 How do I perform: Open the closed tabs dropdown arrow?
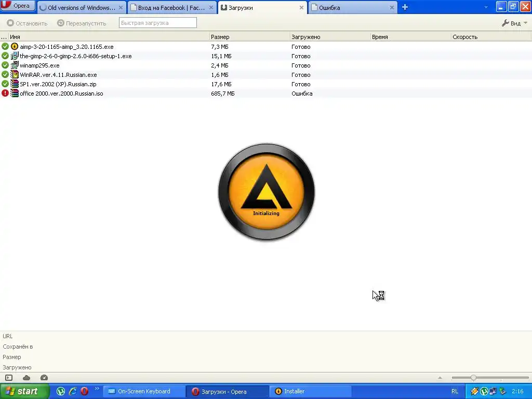[486, 7]
